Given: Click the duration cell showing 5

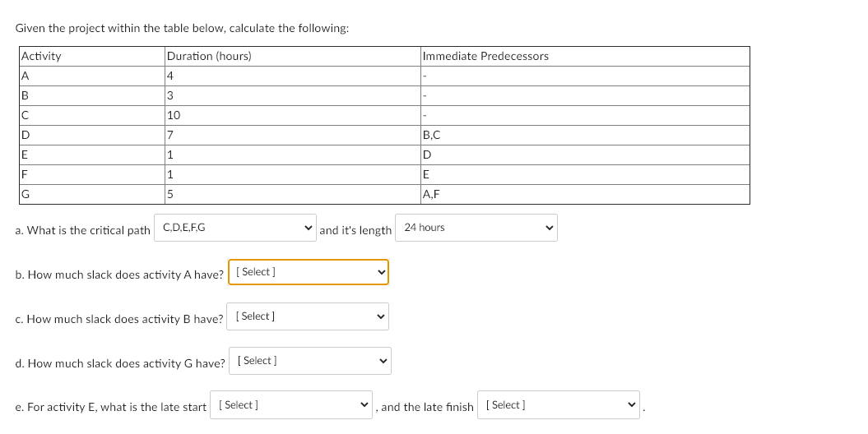Looking at the screenshot, I should coord(291,195).
